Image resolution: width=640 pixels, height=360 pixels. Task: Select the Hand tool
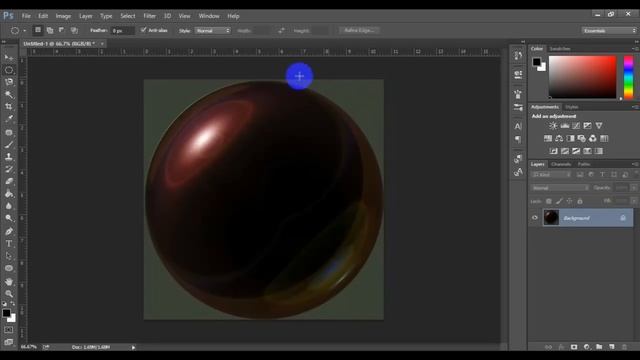9,281
